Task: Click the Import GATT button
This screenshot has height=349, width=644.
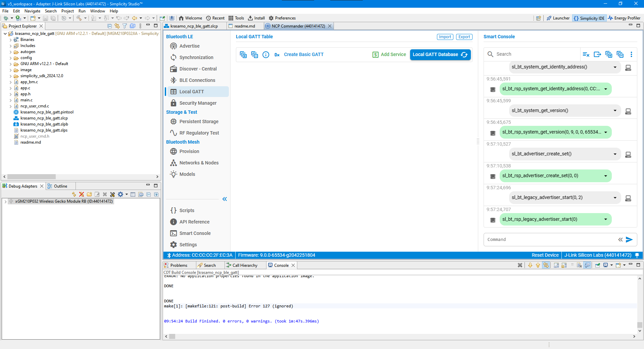Action: (445, 37)
